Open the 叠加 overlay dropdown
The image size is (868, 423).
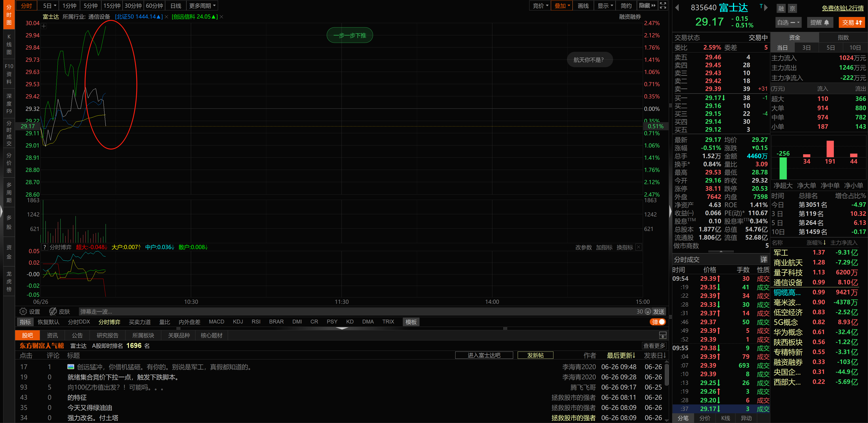click(x=562, y=6)
